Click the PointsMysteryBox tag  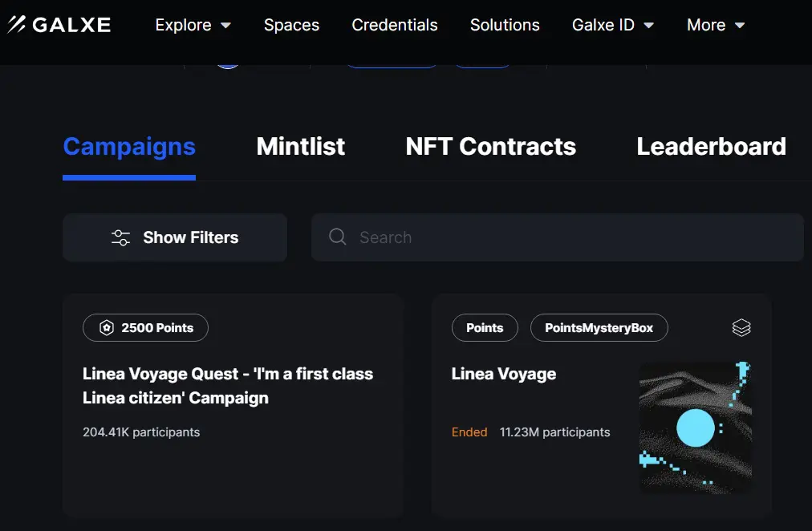point(599,327)
